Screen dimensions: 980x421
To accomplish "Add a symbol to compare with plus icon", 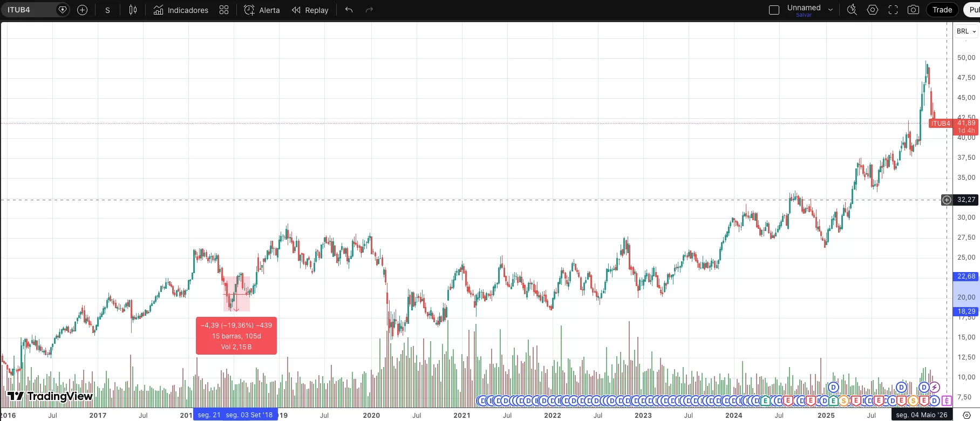I will click(x=82, y=10).
